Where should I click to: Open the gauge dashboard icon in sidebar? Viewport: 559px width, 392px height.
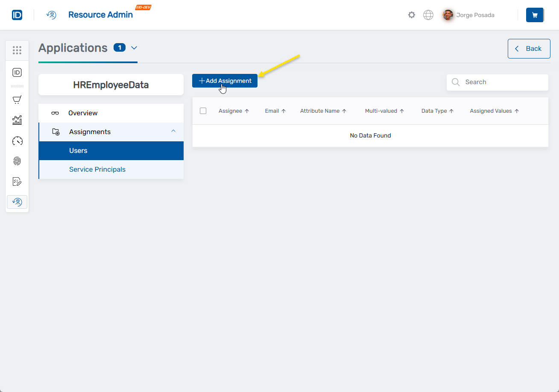point(17,140)
